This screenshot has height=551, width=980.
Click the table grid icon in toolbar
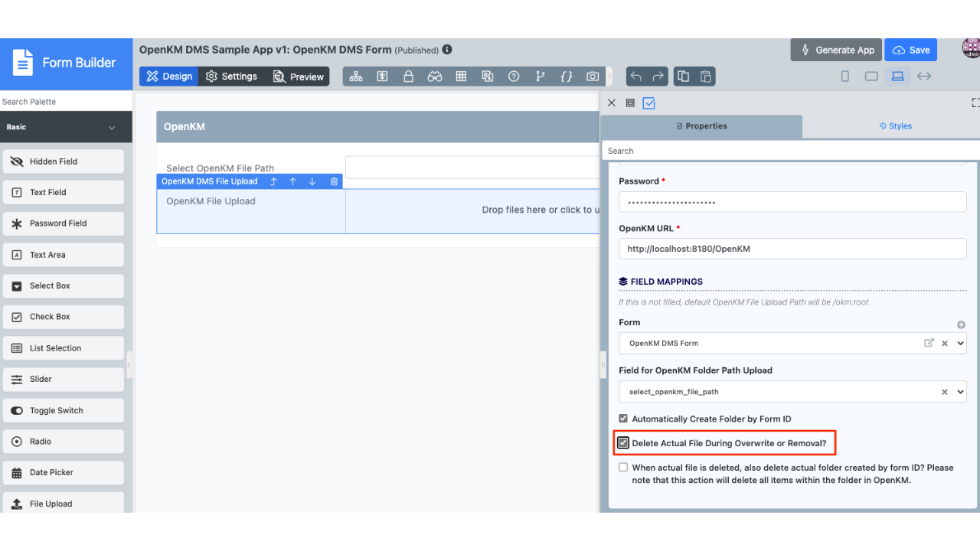click(461, 77)
